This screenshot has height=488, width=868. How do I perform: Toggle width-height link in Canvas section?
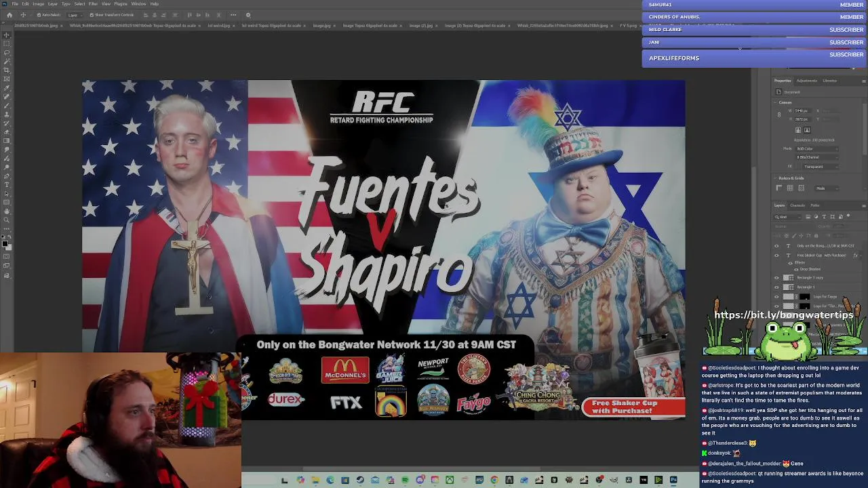[778, 115]
